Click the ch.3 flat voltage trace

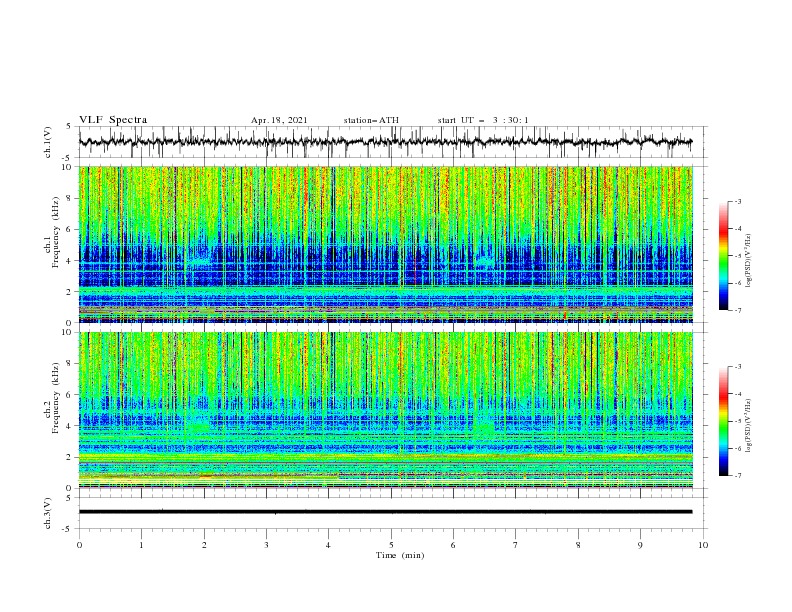click(385, 512)
